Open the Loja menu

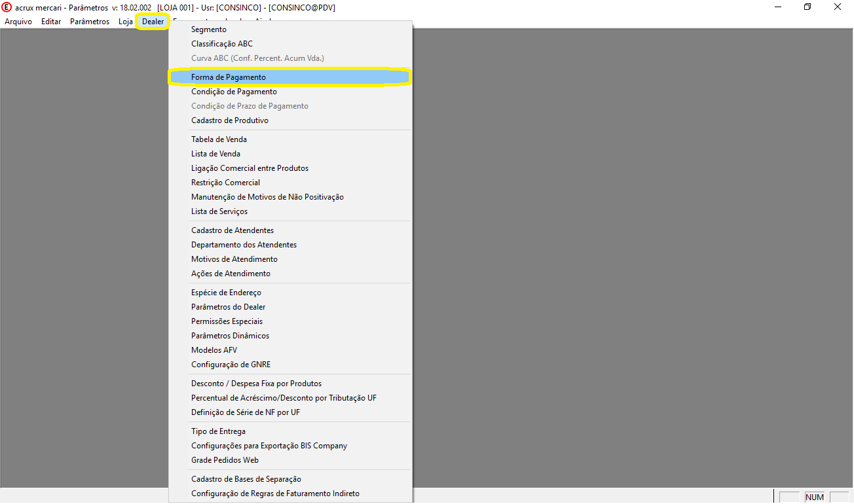pyautogui.click(x=126, y=22)
